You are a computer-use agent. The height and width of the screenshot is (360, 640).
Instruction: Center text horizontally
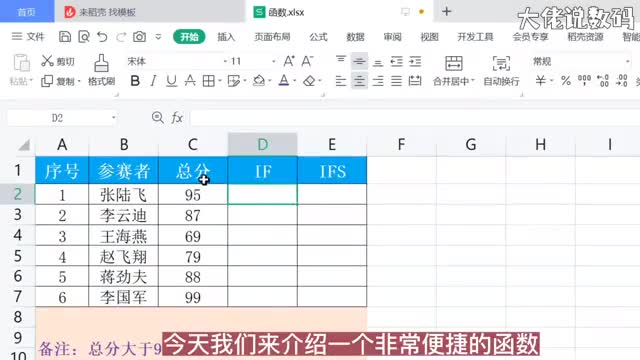(359, 81)
